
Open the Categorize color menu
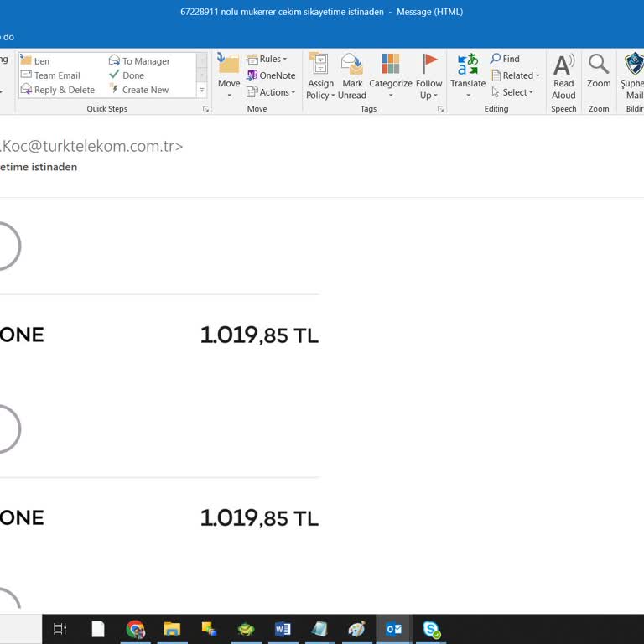point(391,74)
